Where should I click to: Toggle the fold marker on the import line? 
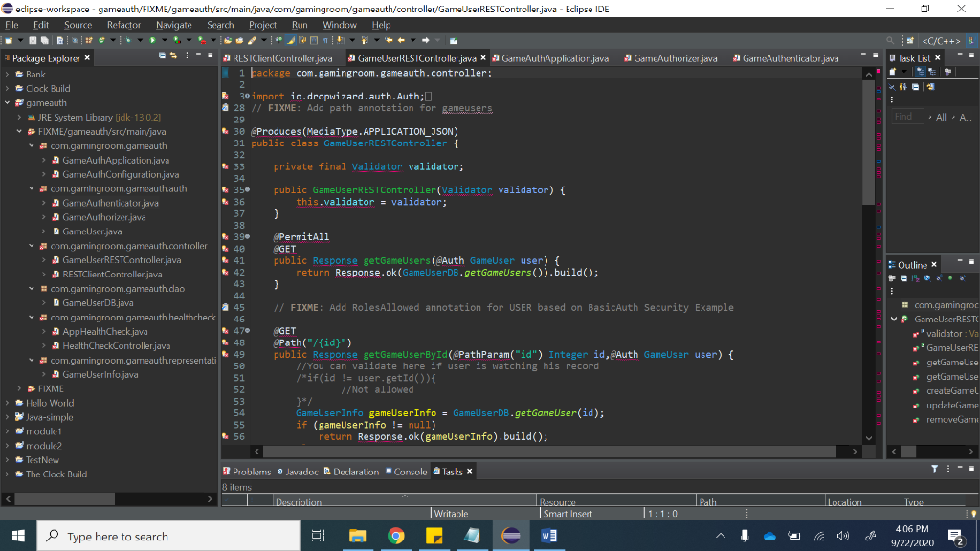[x=248, y=97]
